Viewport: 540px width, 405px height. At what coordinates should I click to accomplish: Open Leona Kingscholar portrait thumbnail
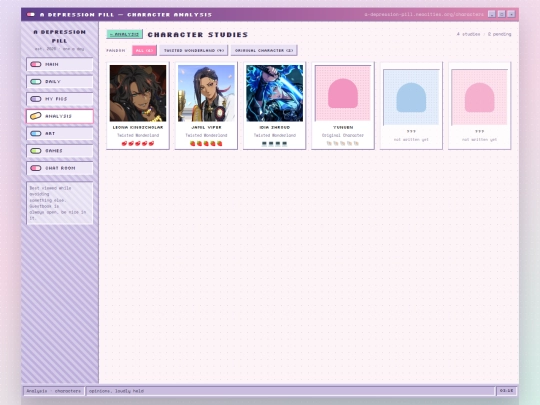[x=138, y=93]
